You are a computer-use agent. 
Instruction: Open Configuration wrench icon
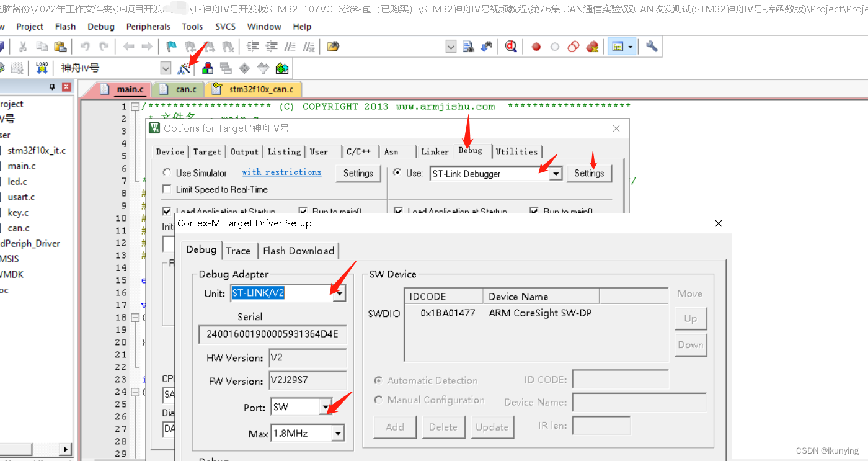652,47
